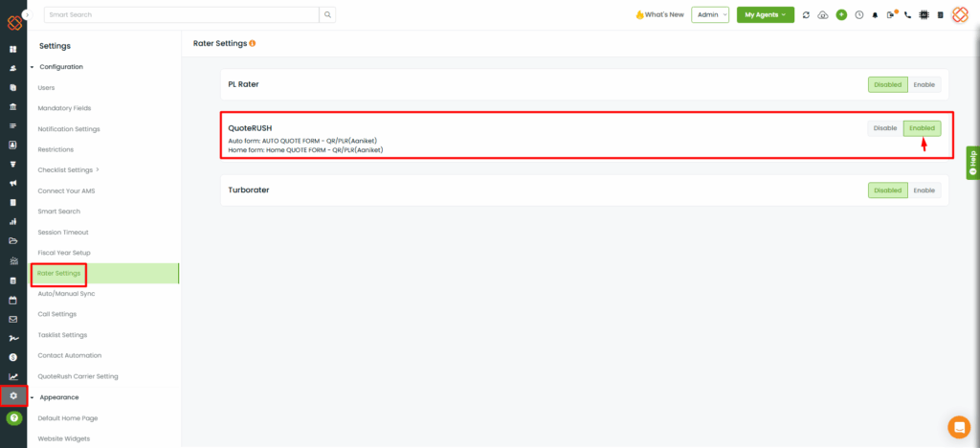Click the magnifier search button
Screen dimensions: 980x448
[327, 14]
